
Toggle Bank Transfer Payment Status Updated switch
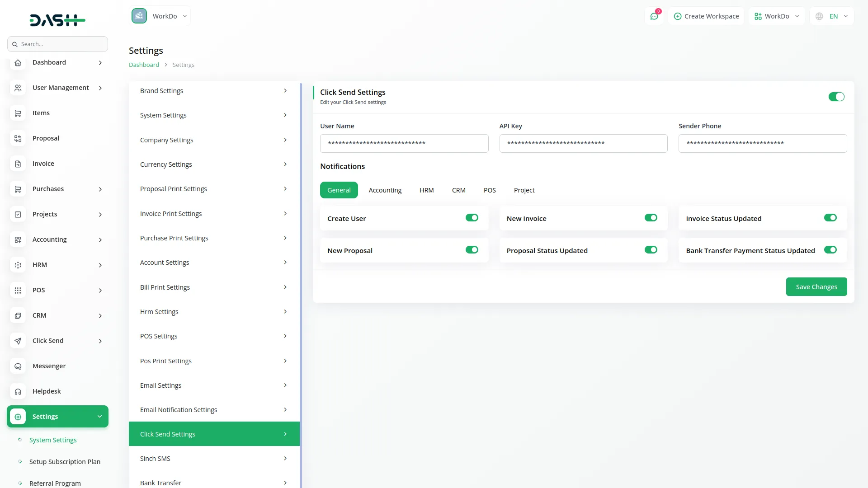(830, 250)
